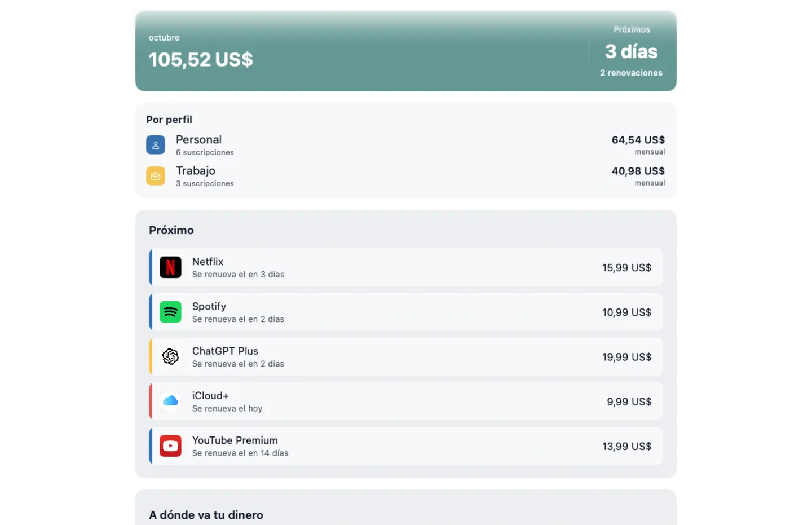The width and height of the screenshot is (812, 525).
Task: Click the 40,98 US$ Trabajo amount
Action: pyautogui.click(x=638, y=170)
